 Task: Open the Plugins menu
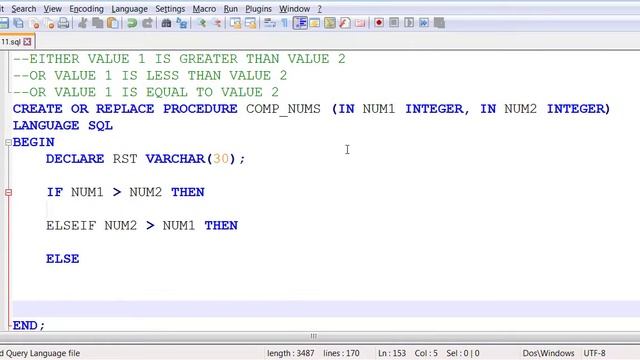(x=258, y=9)
